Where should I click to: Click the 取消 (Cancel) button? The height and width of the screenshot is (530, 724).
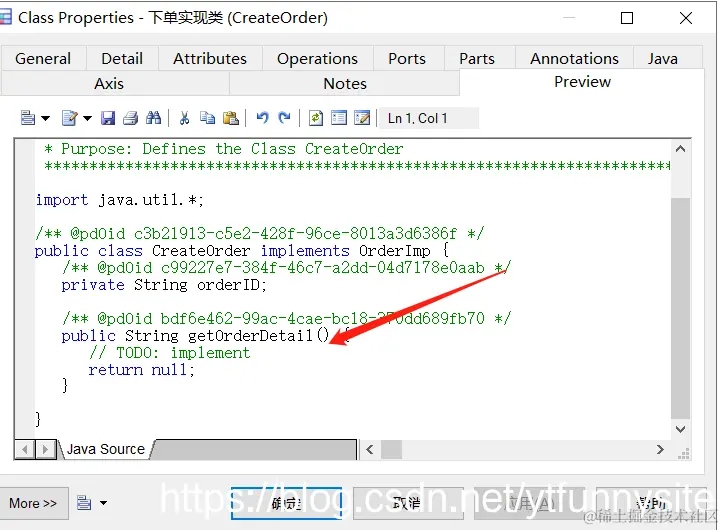click(x=408, y=503)
